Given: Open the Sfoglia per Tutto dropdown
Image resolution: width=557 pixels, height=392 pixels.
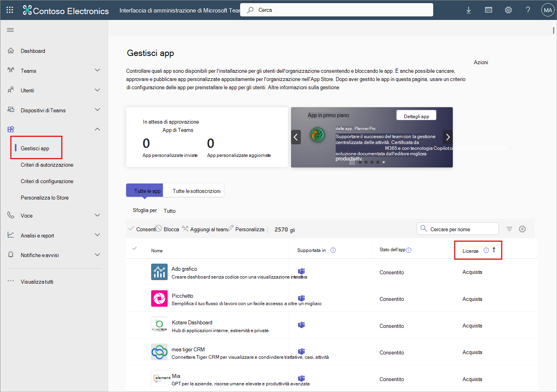Looking at the screenshot, I should 170,211.
